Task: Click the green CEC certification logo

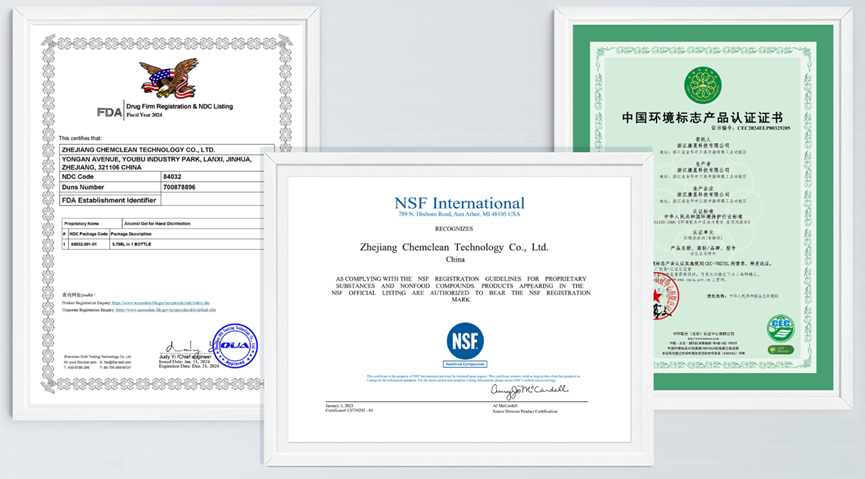Action: click(x=780, y=328)
